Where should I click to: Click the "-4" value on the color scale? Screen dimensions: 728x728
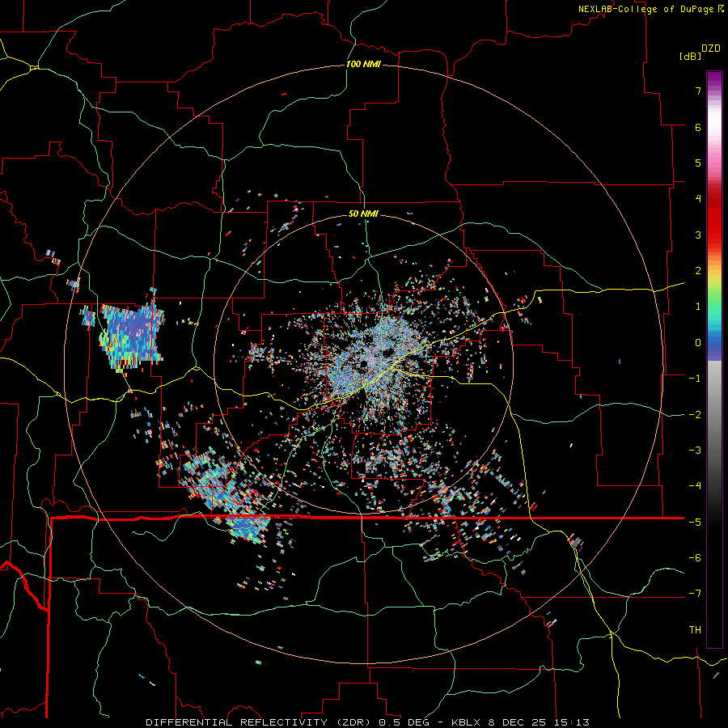(x=695, y=486)
